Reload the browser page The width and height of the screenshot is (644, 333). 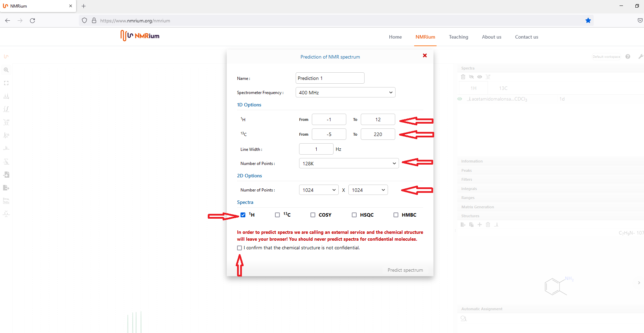(x=32, y=21)
